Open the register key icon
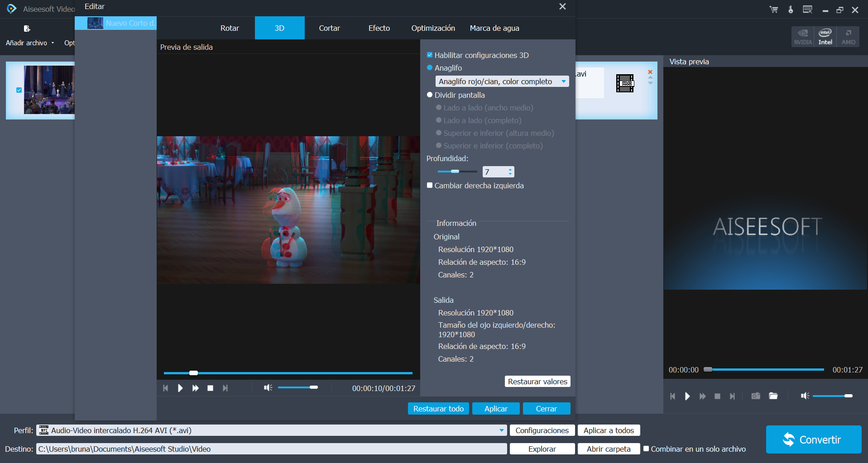The width and height of the screenshot is (868, 463). coord(791,10)
